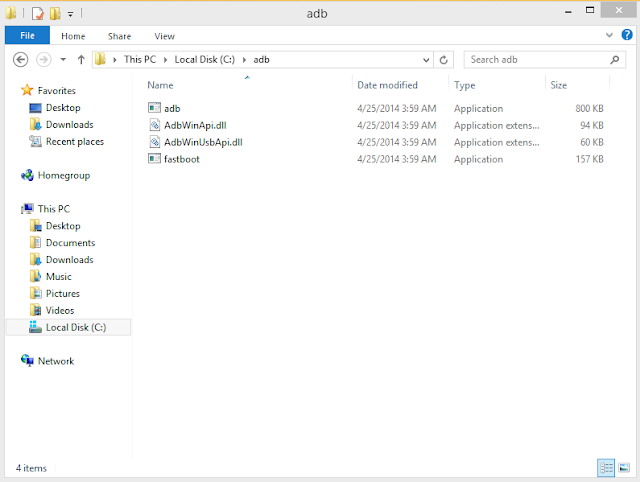
Task: Switch to the Home ribbon tab
Action: (x=73, y=36)
